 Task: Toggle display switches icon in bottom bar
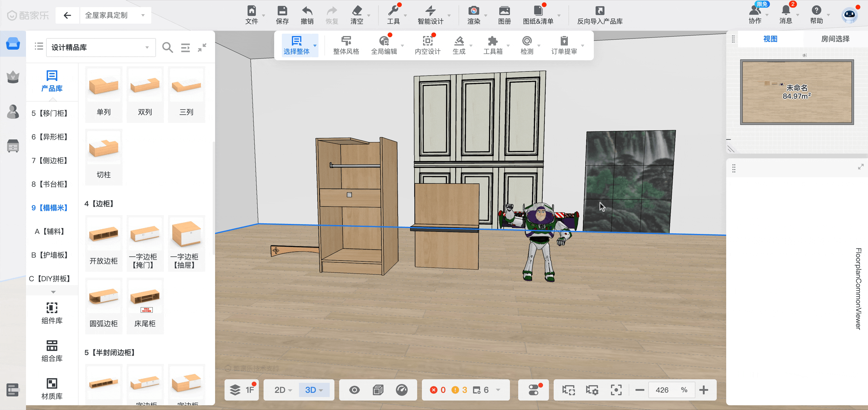click(x=534, y=390)
